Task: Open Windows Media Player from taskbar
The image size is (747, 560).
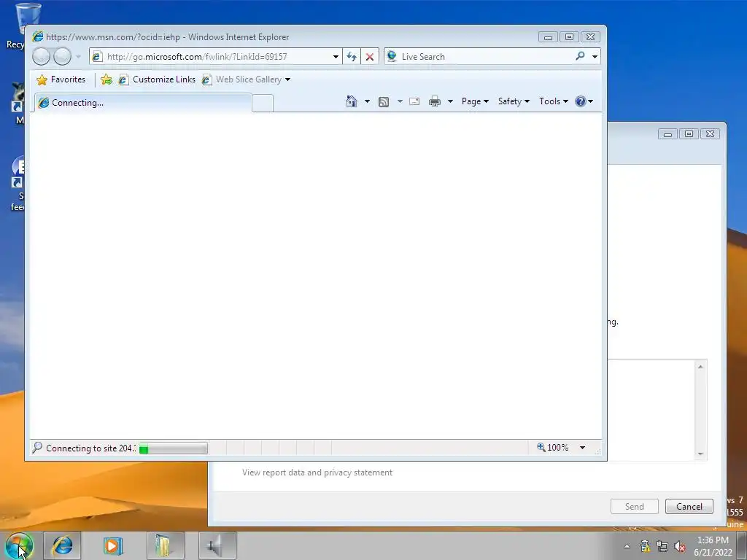Action: 113,545
